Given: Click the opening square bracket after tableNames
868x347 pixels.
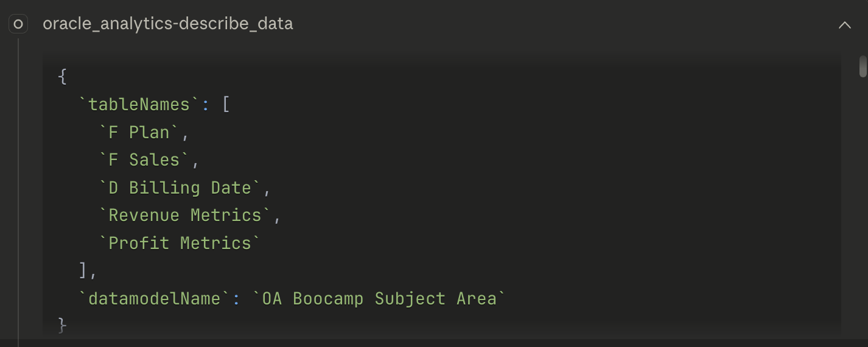Looking at the screenshot, I should tap(226, 105).
